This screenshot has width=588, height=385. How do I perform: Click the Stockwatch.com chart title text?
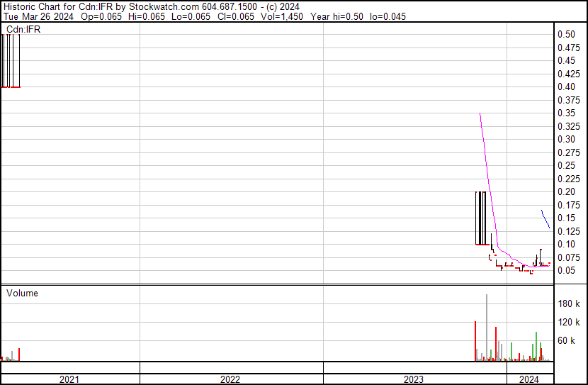click(164, 7)
